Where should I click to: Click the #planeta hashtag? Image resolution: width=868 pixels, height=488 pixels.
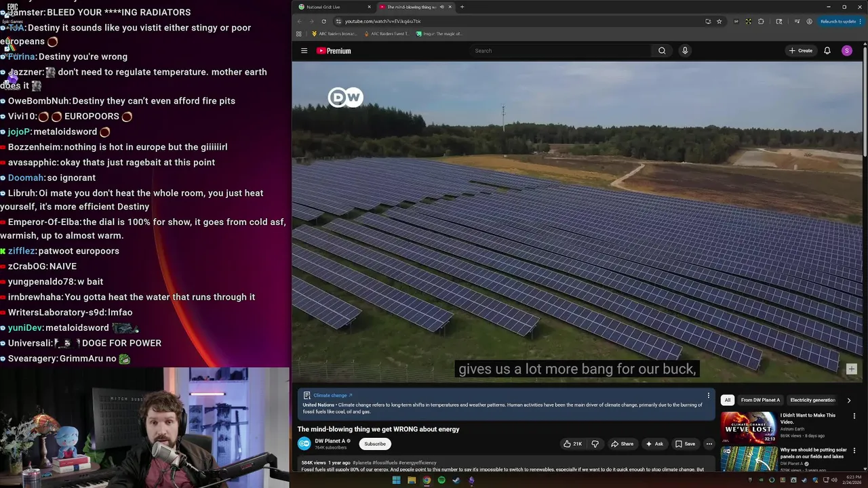point(361,463)
